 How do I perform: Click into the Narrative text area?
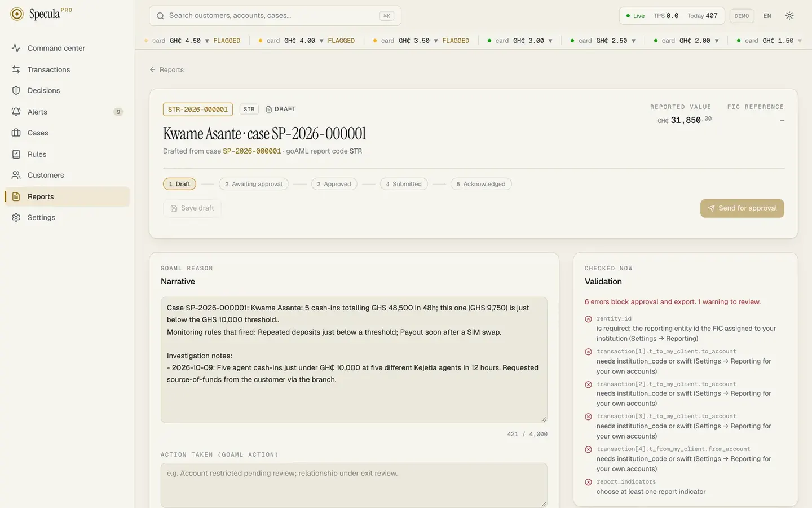click(x=354, y=360)
